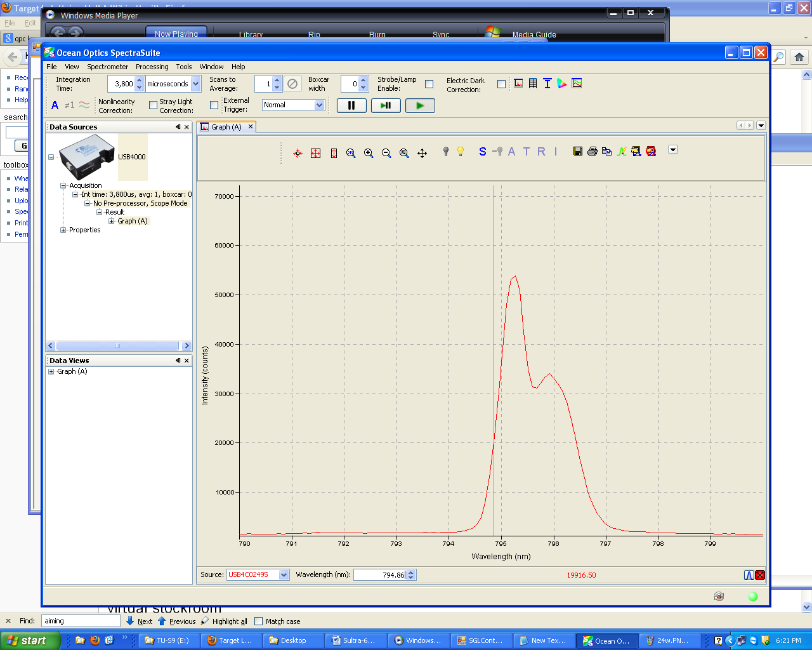Screen dimensions: 812x650
Task: Click the single-step acquisition button
Action: tap(386, 105)
